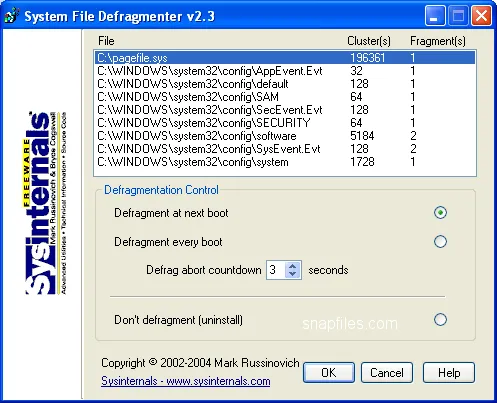
Task: Click the Defragmentation Control group label
Action: [x=161, y=190]
